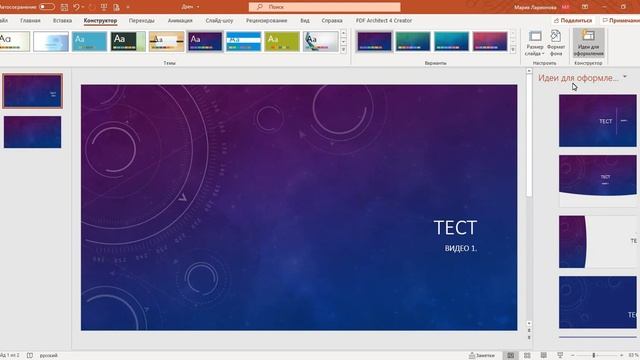Image resolution: width=640 pixels, height=360 pixels.
Task: Click the Поделиться share button
Action: point(573,20)
